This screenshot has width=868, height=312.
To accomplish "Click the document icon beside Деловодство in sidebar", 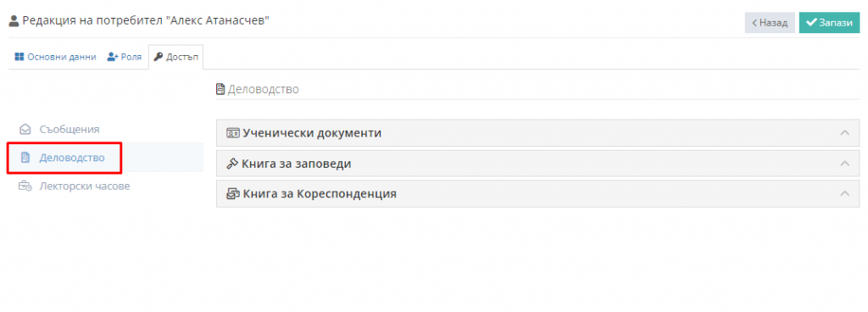I will point(25,158).
